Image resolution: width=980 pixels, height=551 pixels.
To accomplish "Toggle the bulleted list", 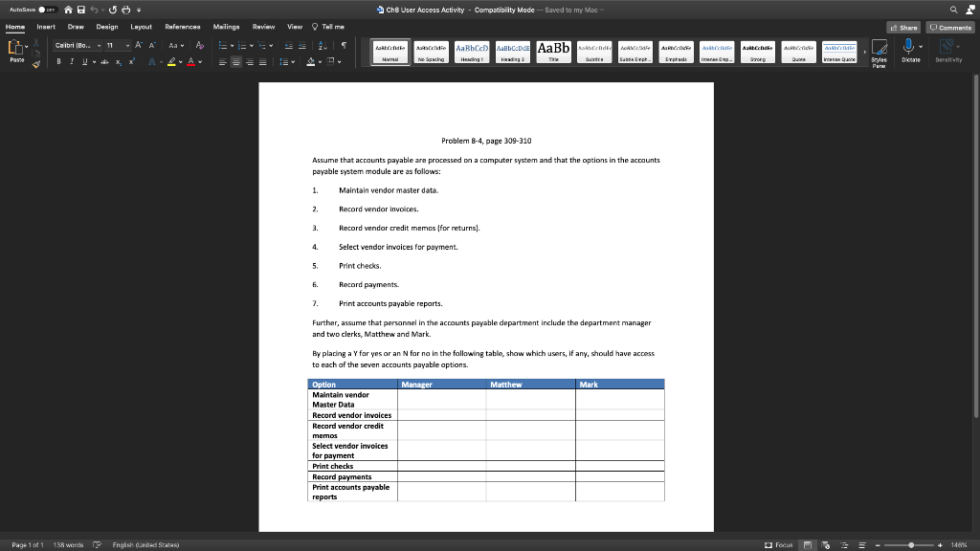I will 222,45.
